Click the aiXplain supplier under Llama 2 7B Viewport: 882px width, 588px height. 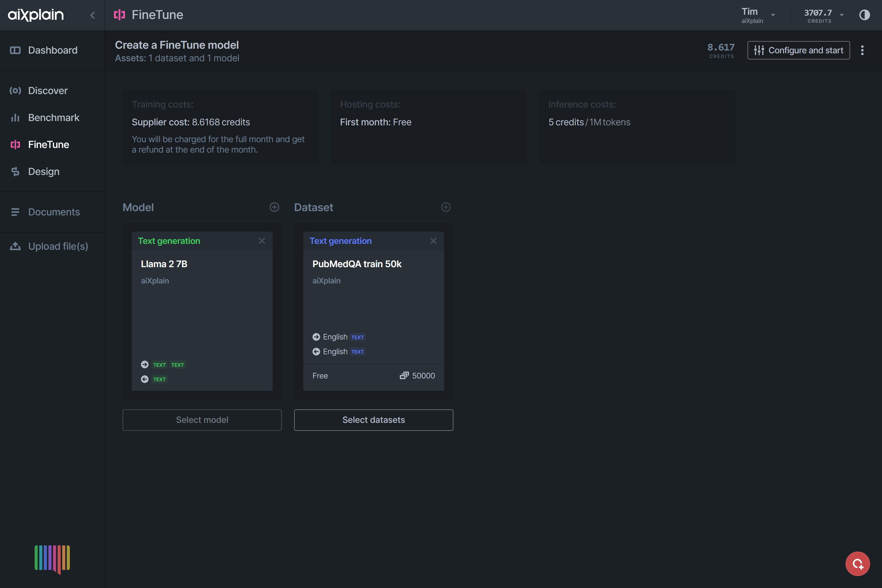pyautogui.click(x=155, y=280)
